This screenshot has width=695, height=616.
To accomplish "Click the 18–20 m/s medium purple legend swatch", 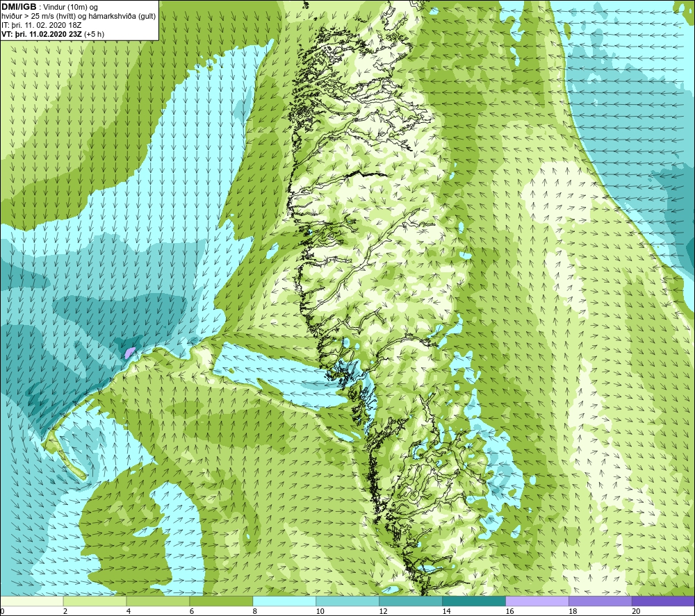I will 600,601.
